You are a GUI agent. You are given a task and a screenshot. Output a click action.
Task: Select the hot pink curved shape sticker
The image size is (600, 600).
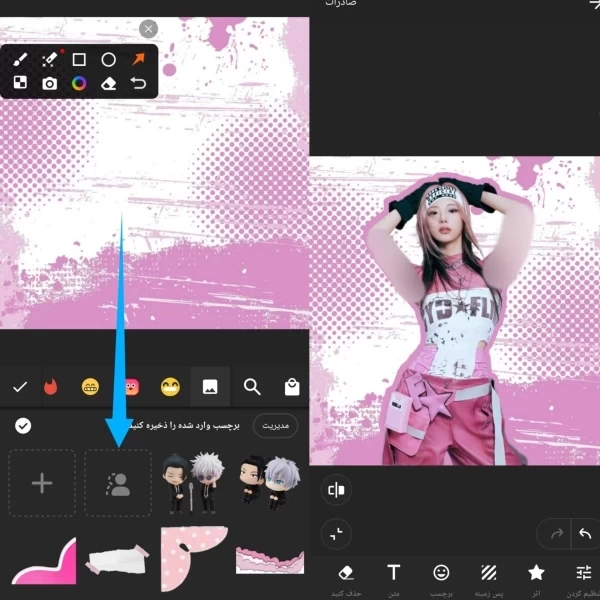click(x=44, y=561)
